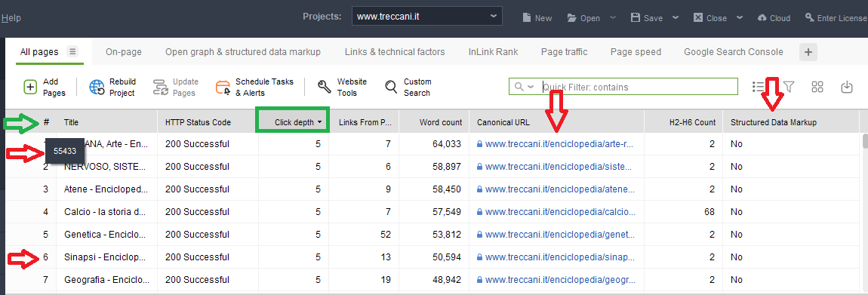Click the Add Pages tool
The image size is (868, 295).
[45, 87]
